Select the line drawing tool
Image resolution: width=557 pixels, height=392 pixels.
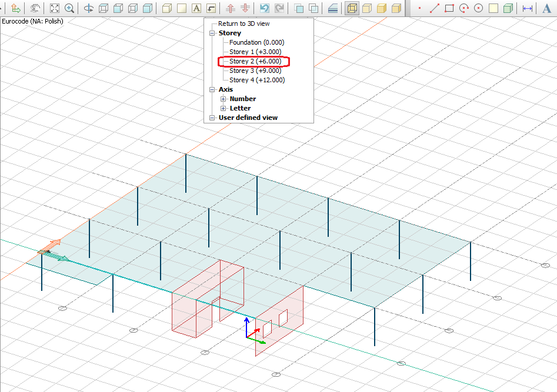click(435, 8)
